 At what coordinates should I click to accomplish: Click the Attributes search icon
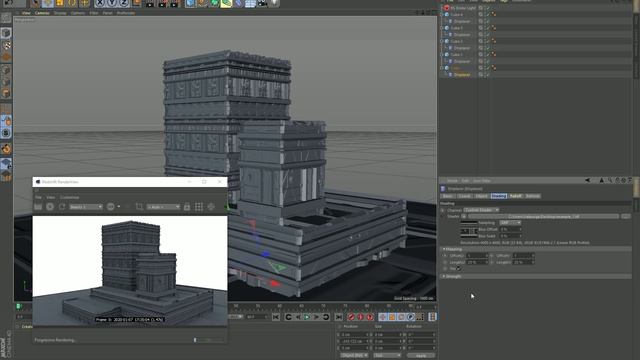(x=610, y=180)
